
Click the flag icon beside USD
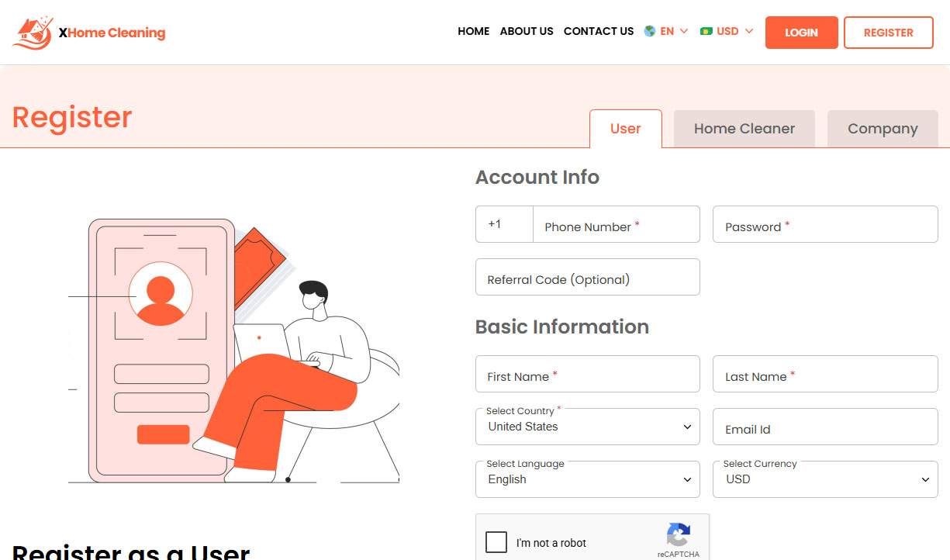(706, 31)
